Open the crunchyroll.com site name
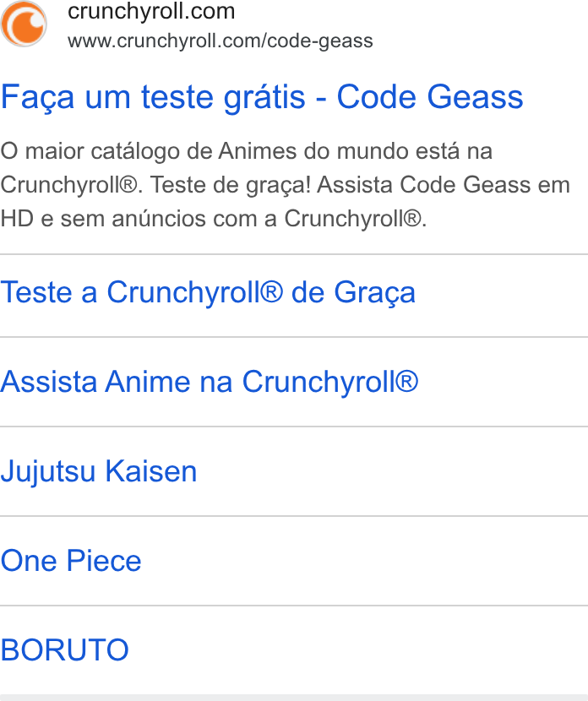The image size is (588, 701). click(151, 11)
